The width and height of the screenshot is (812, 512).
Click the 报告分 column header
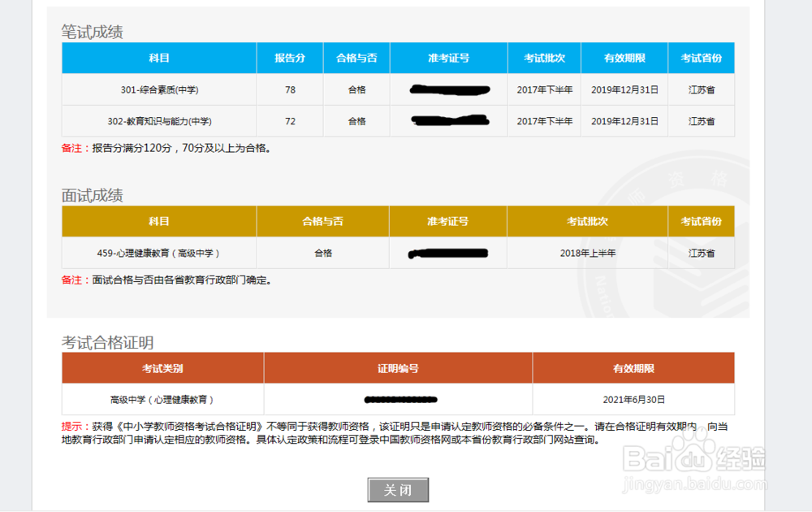(x=290, y=58)
